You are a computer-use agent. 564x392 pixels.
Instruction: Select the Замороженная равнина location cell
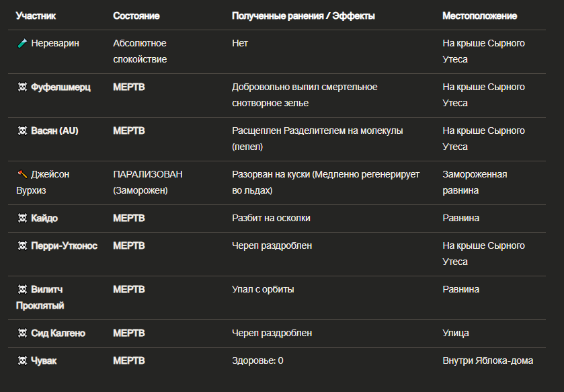coord(475,182)
